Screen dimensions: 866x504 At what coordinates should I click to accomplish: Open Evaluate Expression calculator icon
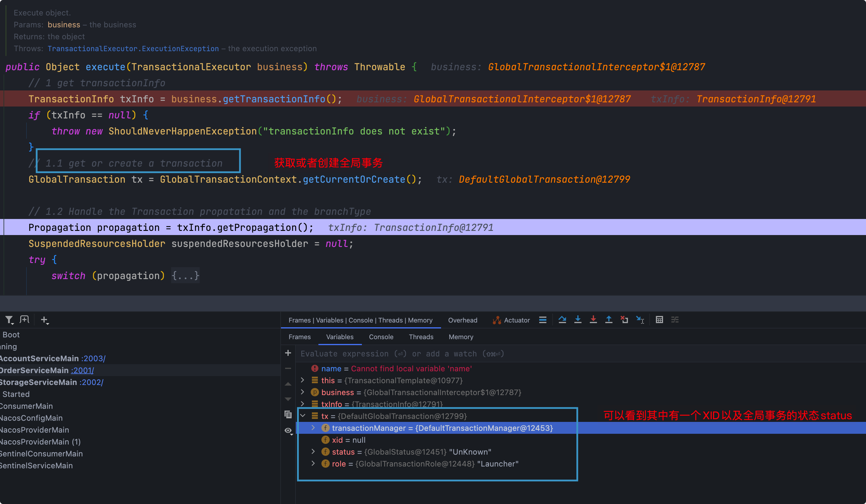[659, 320]
